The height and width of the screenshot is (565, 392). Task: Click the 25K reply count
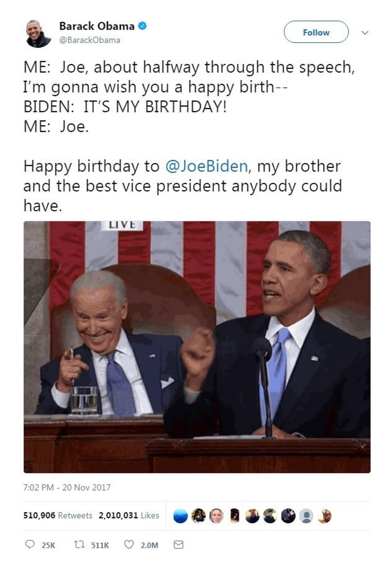point(48,545)
